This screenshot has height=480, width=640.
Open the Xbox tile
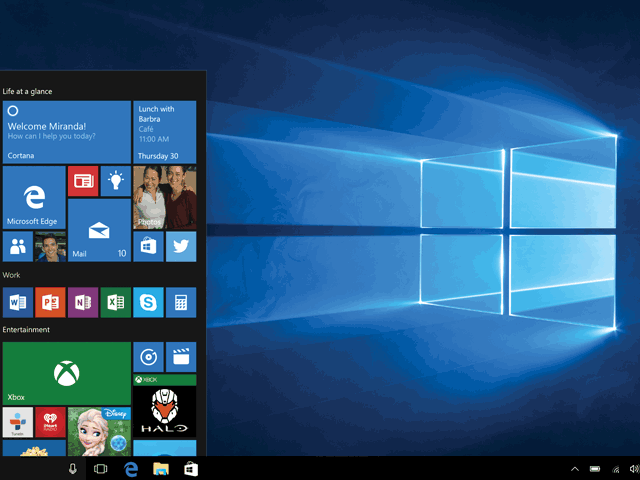(66, 372)
